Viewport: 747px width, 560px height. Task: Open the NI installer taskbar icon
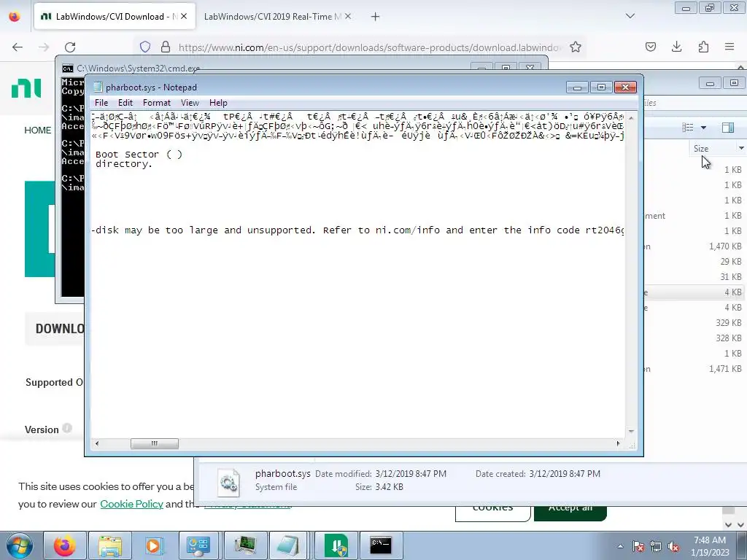[x=336, y=545]
